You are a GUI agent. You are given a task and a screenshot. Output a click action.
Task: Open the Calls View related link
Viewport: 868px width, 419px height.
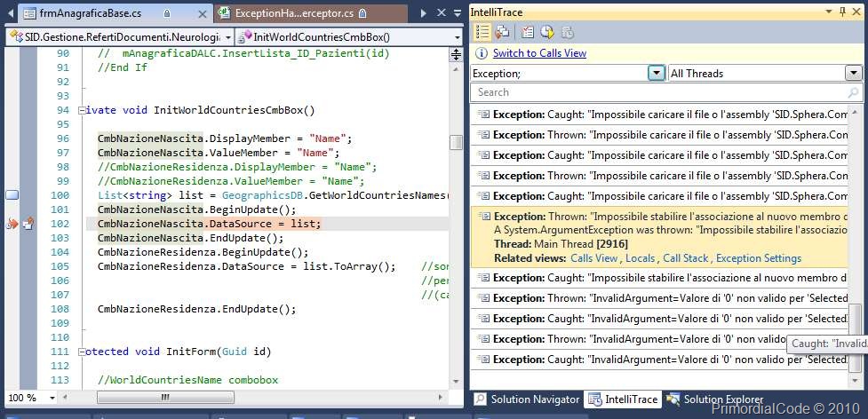pos(594,258)
